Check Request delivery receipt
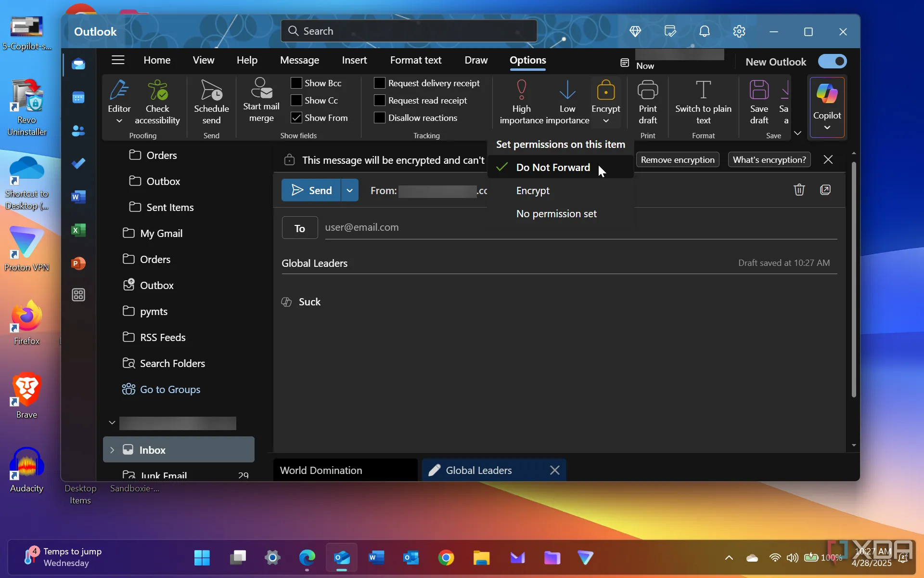Screen dimensions: 924x578 (380, 83)
